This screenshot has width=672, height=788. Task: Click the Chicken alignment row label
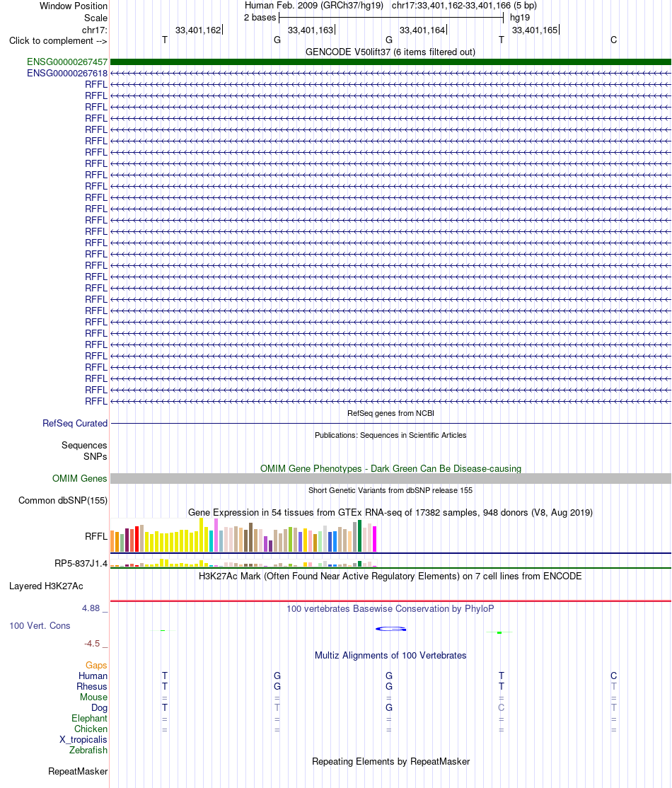91,729
